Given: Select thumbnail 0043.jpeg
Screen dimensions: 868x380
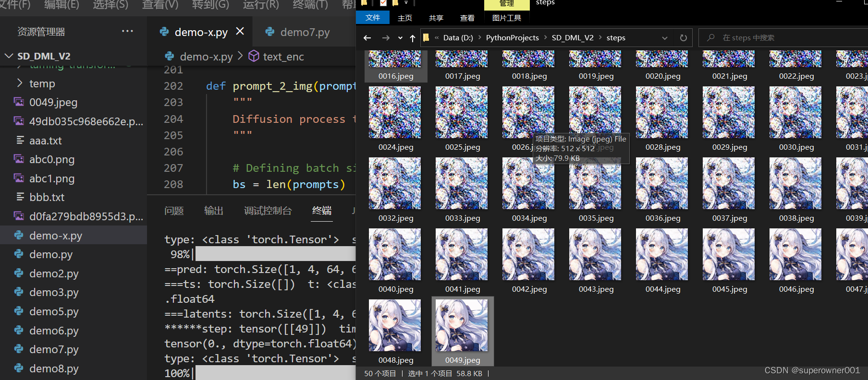Looking at the screenshot, I should pos(595,254).
